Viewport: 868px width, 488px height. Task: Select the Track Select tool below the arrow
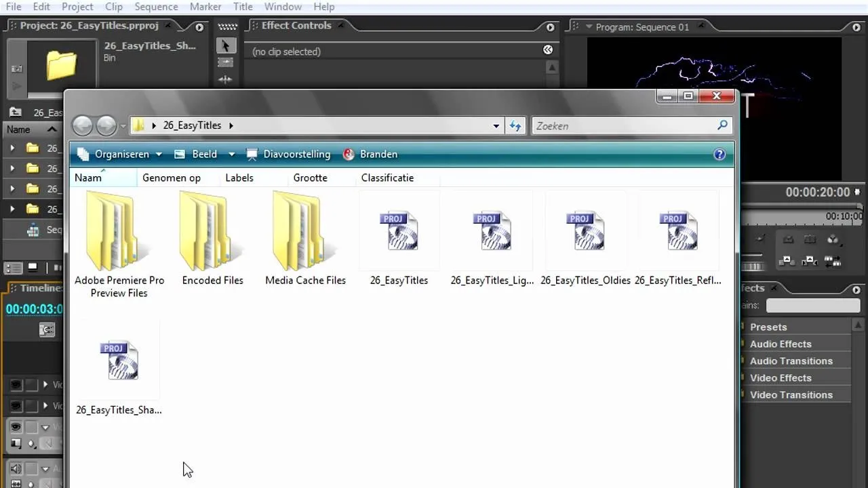(x=226, y=62)
